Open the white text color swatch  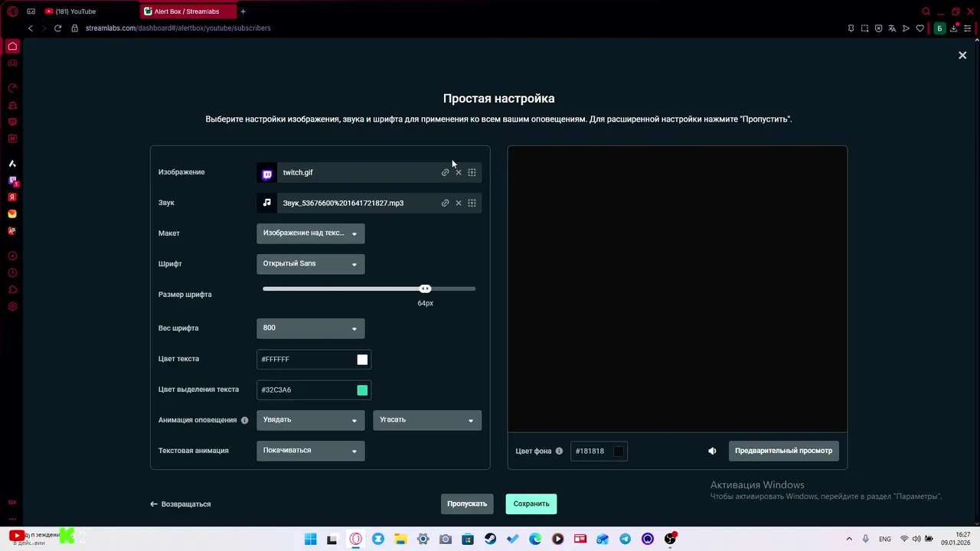tap(362, 359)
